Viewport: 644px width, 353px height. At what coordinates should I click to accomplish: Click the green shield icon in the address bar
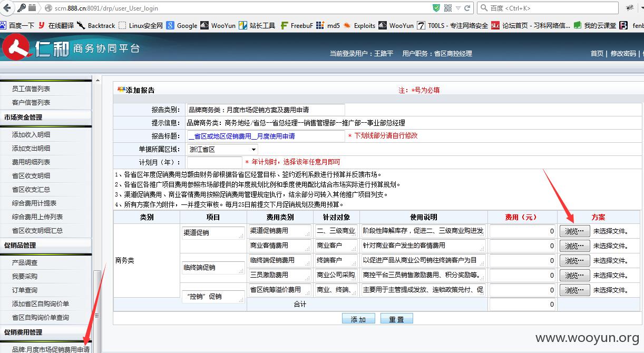436,8
